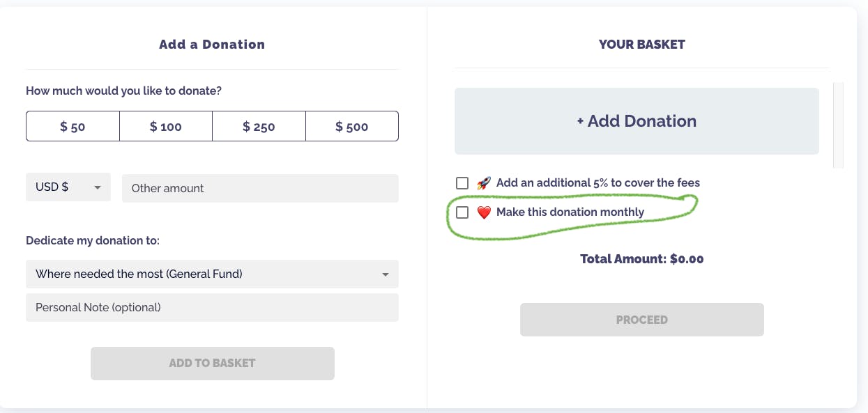Choose the $ 100 donation amount

(x=166, y=127)
